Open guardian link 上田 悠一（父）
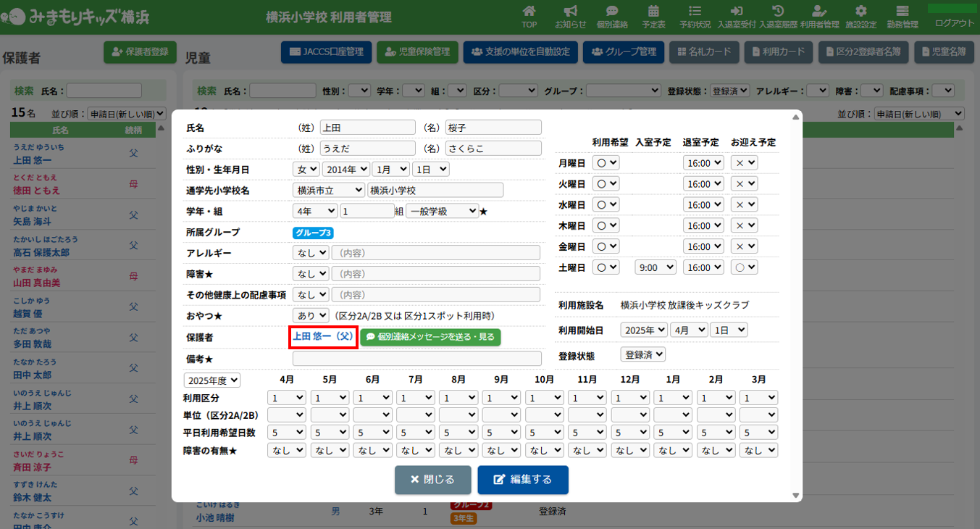 (x=323, y=337)
